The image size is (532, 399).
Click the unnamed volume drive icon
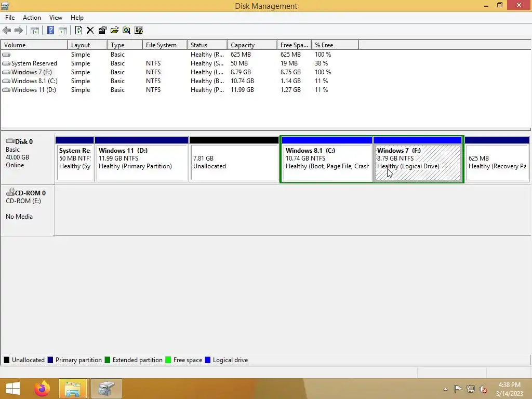(x=6, y=54)
